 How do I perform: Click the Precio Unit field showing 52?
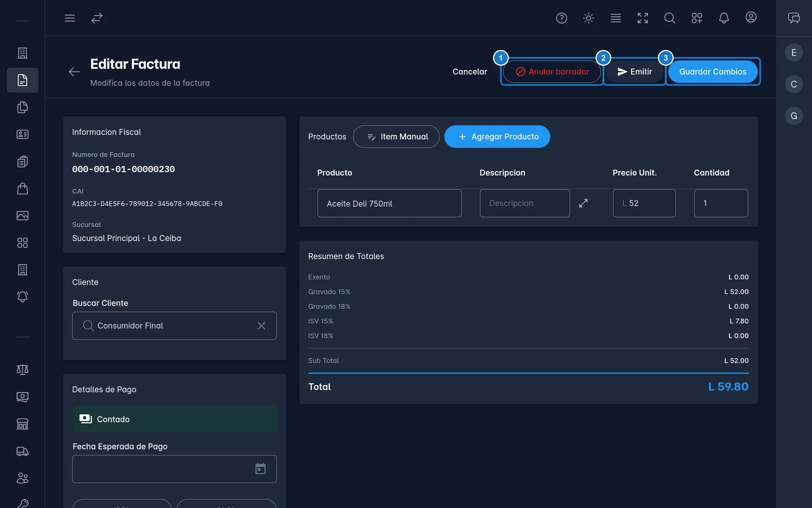(644, 203)
